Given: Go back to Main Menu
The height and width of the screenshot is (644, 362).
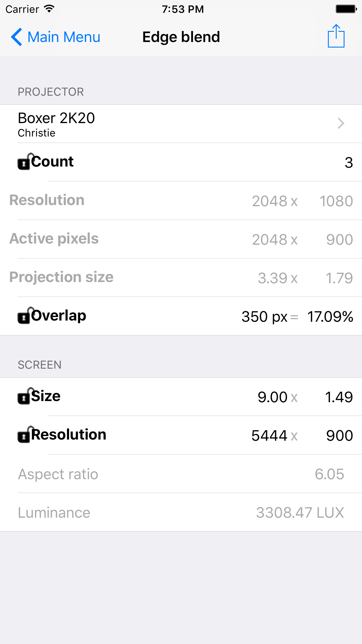Looking at the screenshot, I should [64, 37].
